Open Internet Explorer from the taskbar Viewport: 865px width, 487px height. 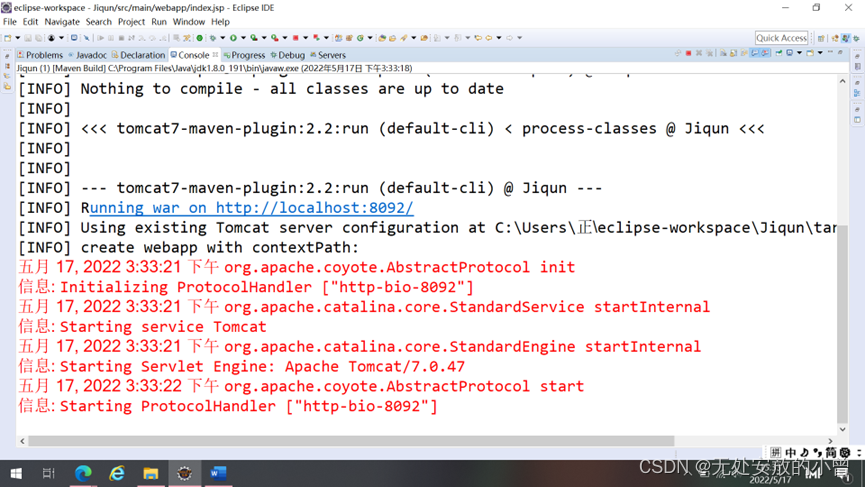pos(117,473)
